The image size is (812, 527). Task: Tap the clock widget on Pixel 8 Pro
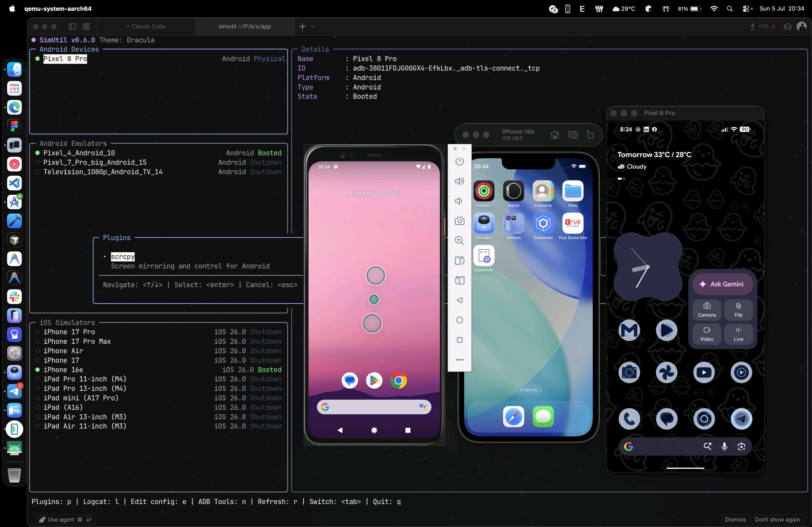coord(647,267)
